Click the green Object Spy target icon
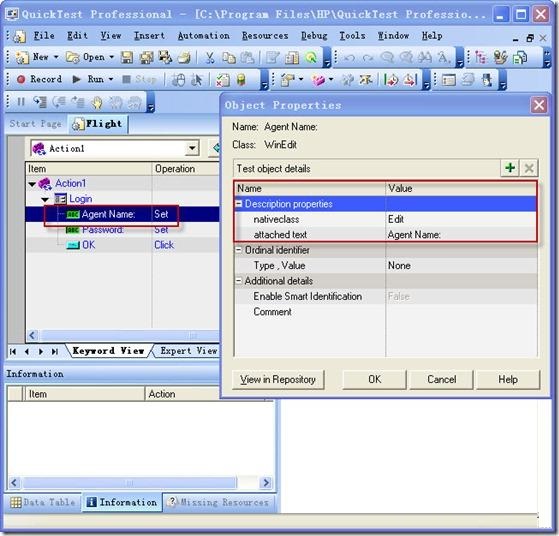 311,57
